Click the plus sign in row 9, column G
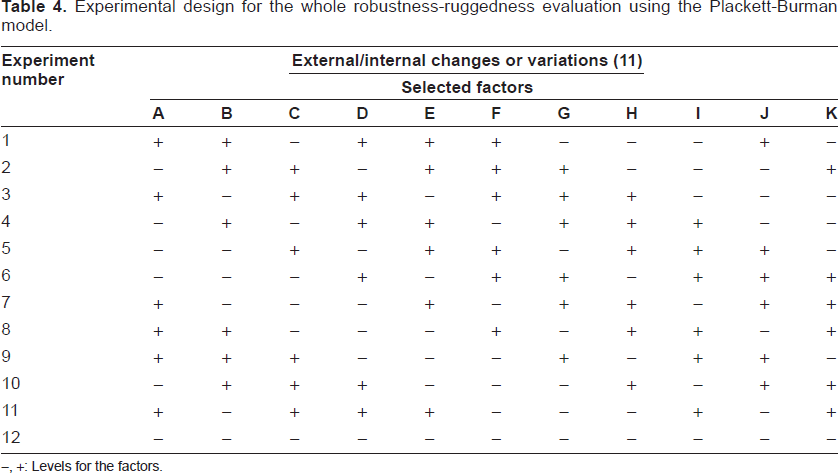This screenshot has width=838, height=473. [x=564, y=359]
